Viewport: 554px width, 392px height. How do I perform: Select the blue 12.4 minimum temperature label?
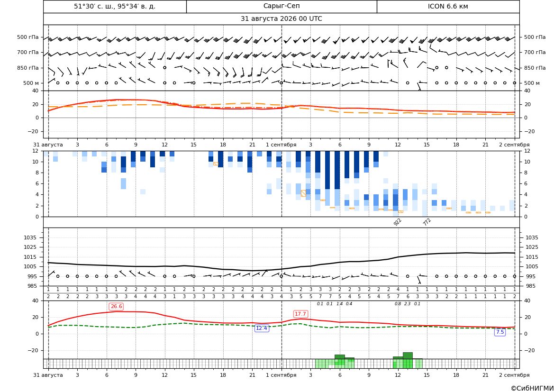pos(262,328)
